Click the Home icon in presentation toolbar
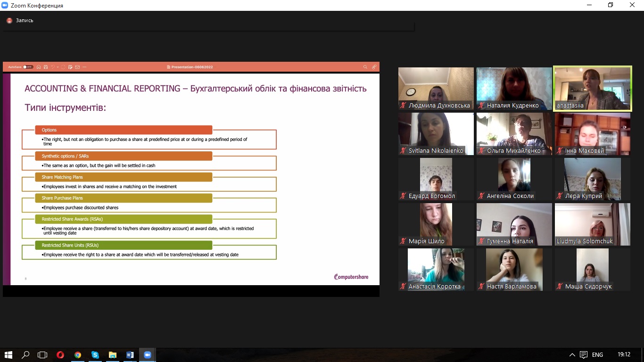This screenshot has height=362, width=644. [x=39, y=67]
